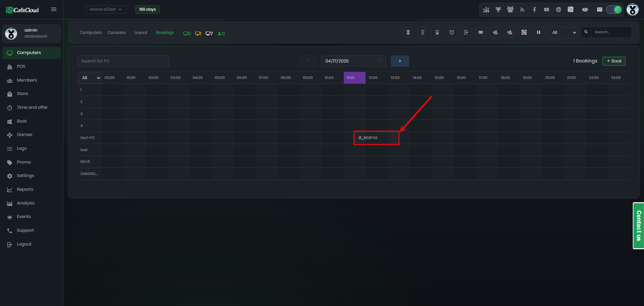Click the mail envelope icon
Viewport: 644px width, 306px height.
pyautogui.click(x=599, y=9)
